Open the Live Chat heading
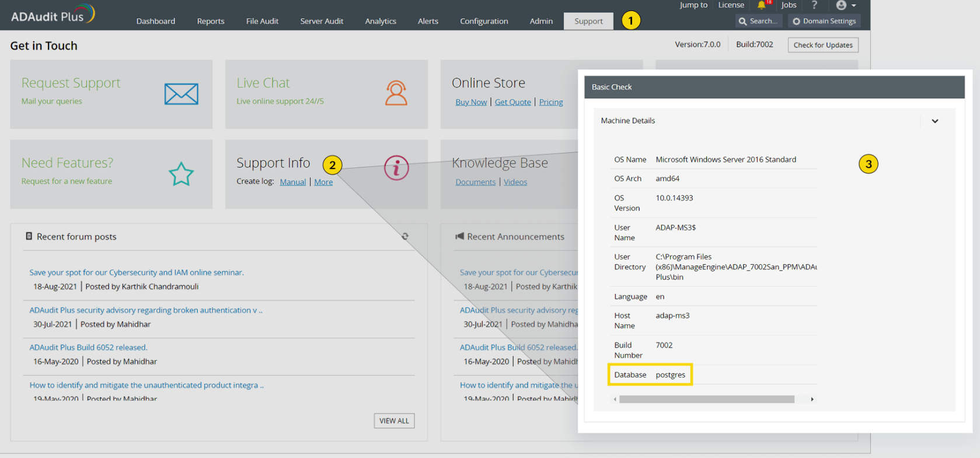 263,83
